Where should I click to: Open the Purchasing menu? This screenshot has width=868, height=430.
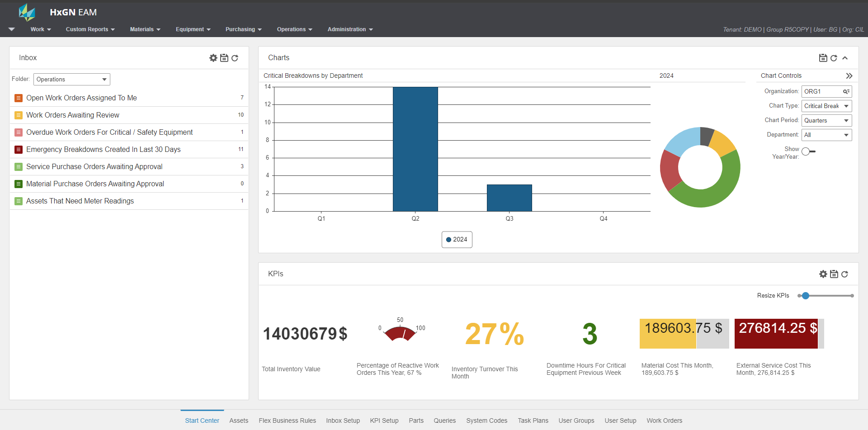[x=243, y=29]
